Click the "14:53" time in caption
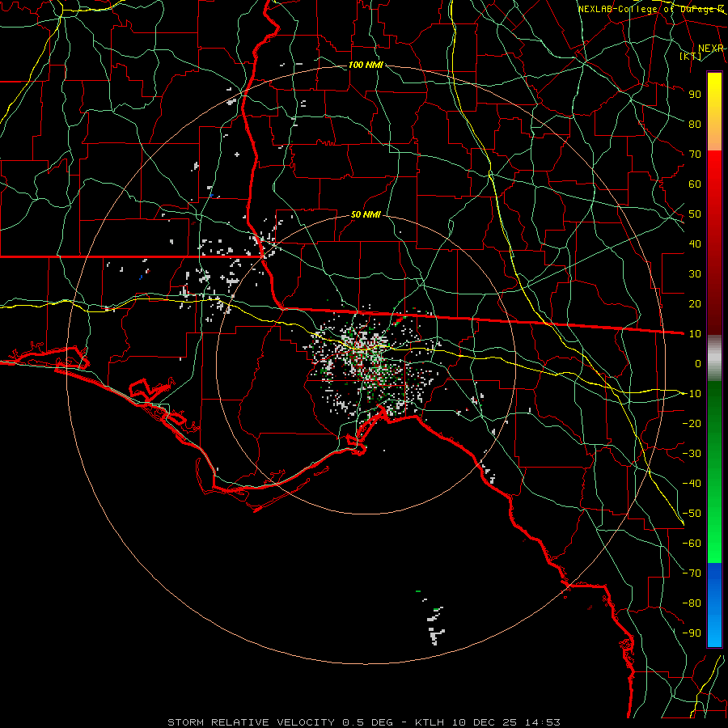 (543, 722)
